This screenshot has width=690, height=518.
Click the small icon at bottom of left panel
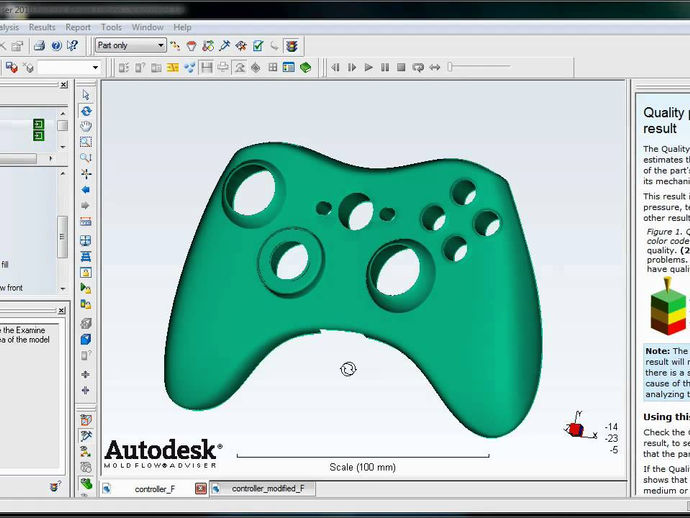tap(55, 486)
